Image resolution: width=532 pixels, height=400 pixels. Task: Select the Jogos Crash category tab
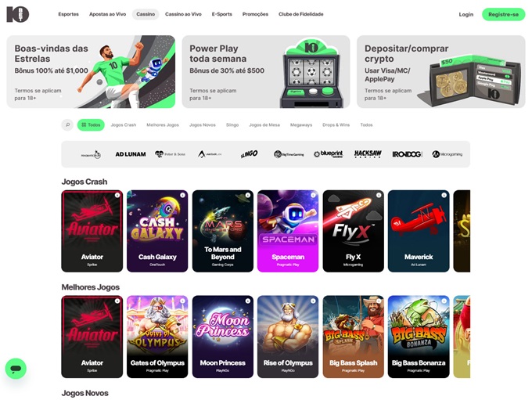click(124, 125)
